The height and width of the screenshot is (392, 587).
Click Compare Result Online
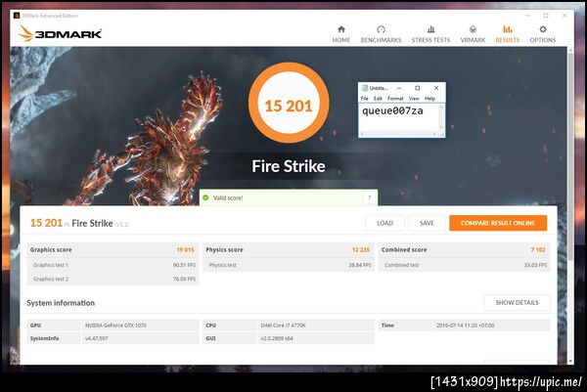pyautogui.click(x=498, y=223)
